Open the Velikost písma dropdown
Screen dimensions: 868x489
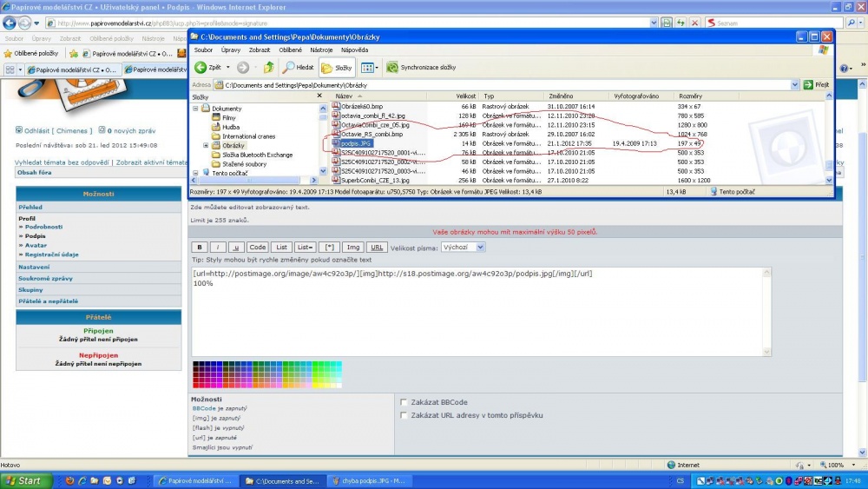click(464, 247)
